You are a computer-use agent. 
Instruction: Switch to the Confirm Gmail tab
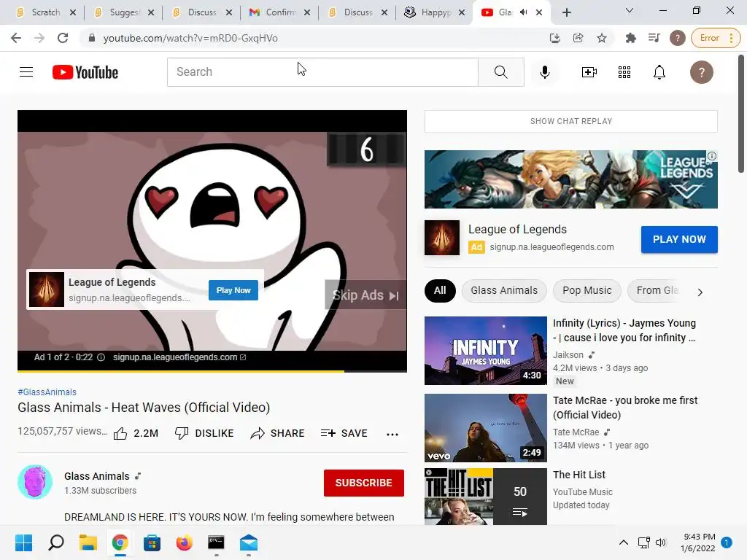point(281,12)
